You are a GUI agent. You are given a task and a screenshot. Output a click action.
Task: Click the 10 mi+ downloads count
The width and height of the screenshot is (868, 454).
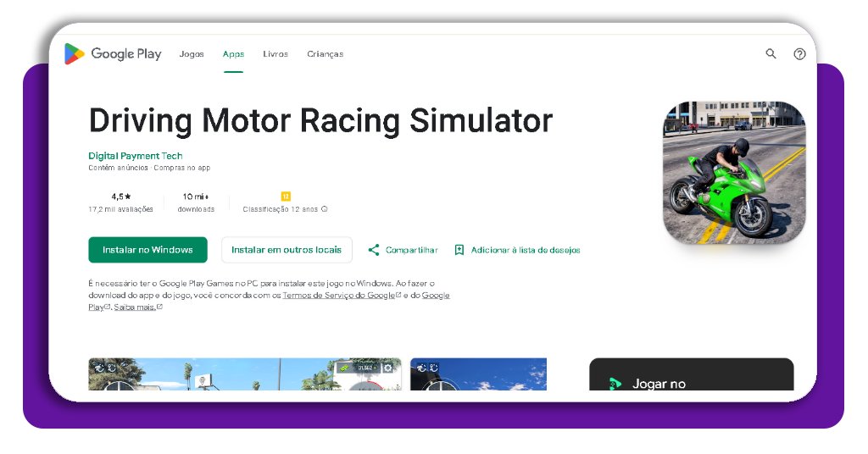[x=196, y=197]
